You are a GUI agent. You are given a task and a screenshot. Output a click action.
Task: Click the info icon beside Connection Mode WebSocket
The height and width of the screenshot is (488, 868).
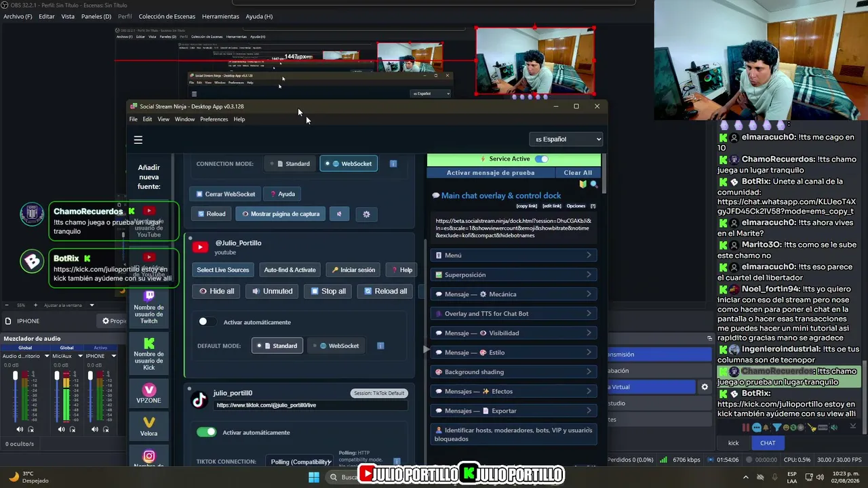393,164
